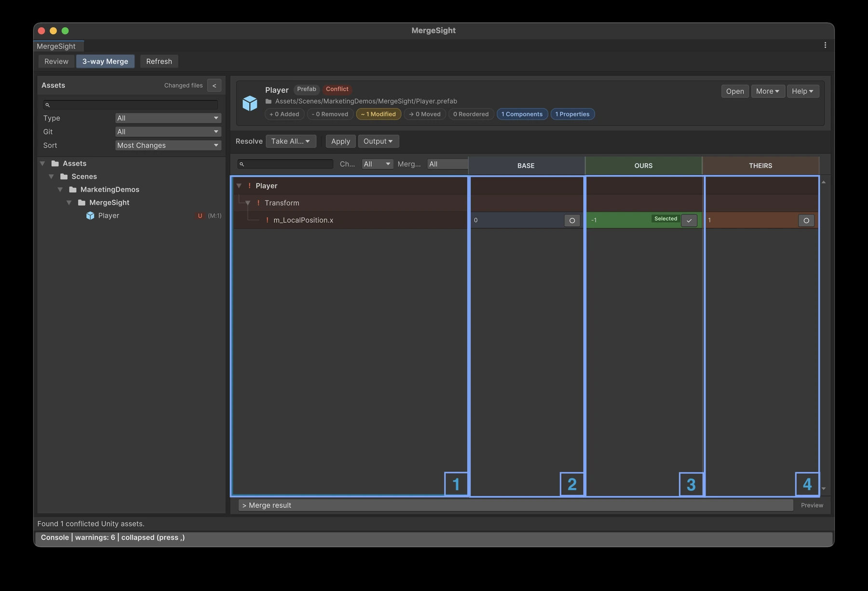Open the vertical three-dot window menu
Image resolution: width=868 pixels, height=591 pixels.
pyautogui.click(x=825, y=45)
